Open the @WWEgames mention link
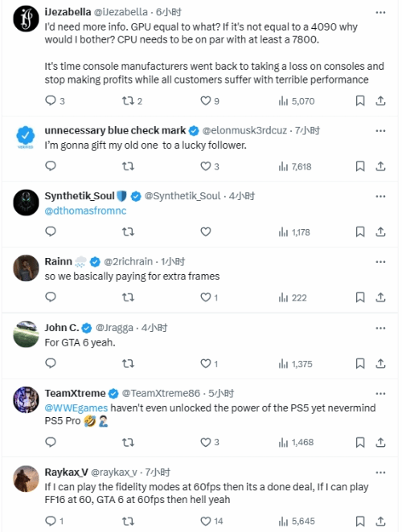Screen dimensions: 402x532 point(76,407)
